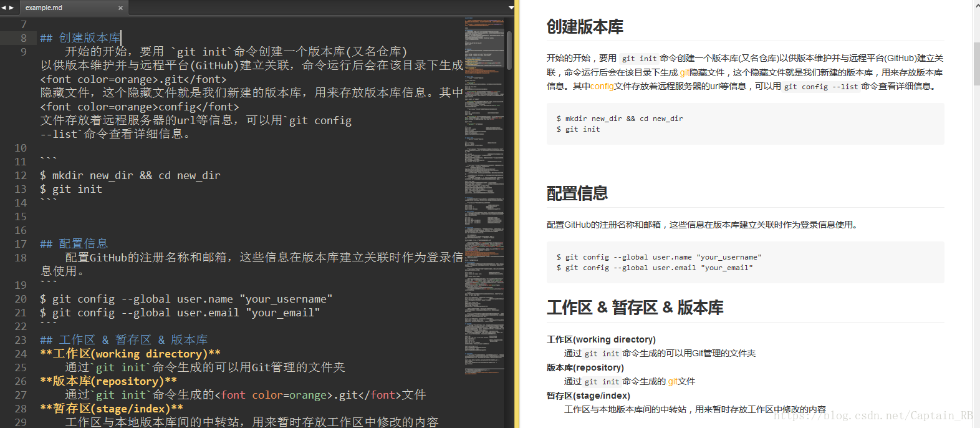Click line number 23 in the gutter
The width and height of the screenshot is (980, 428).
(21, 340)
